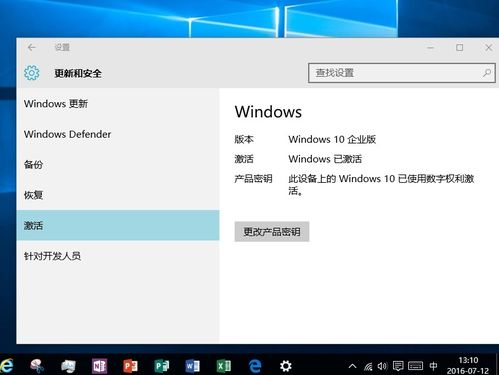Select 恢复 in the sidebar
This screenshot has height=375, width=499.
118,195
